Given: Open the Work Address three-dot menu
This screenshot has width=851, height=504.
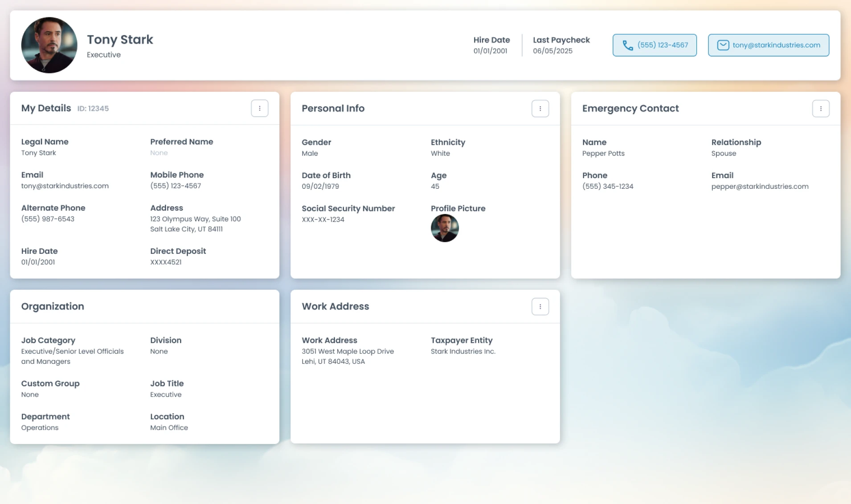Looking at the screenshot, I should (x=540, y=306).
